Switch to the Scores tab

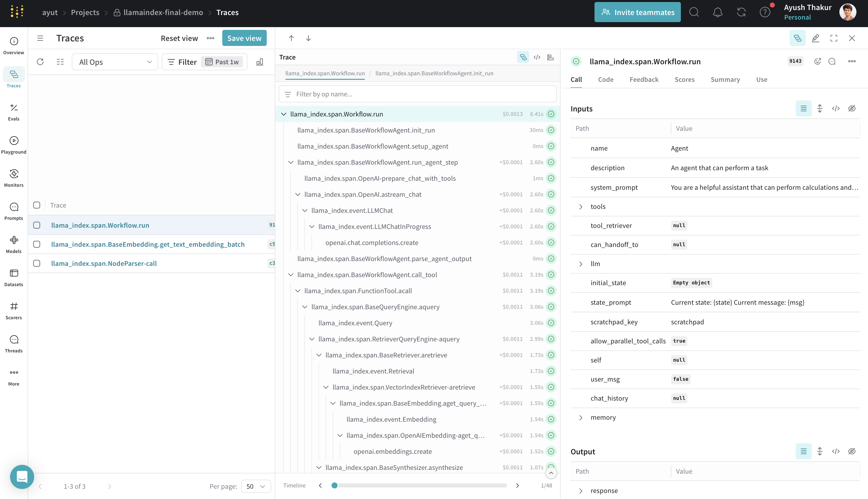[685, 80]
